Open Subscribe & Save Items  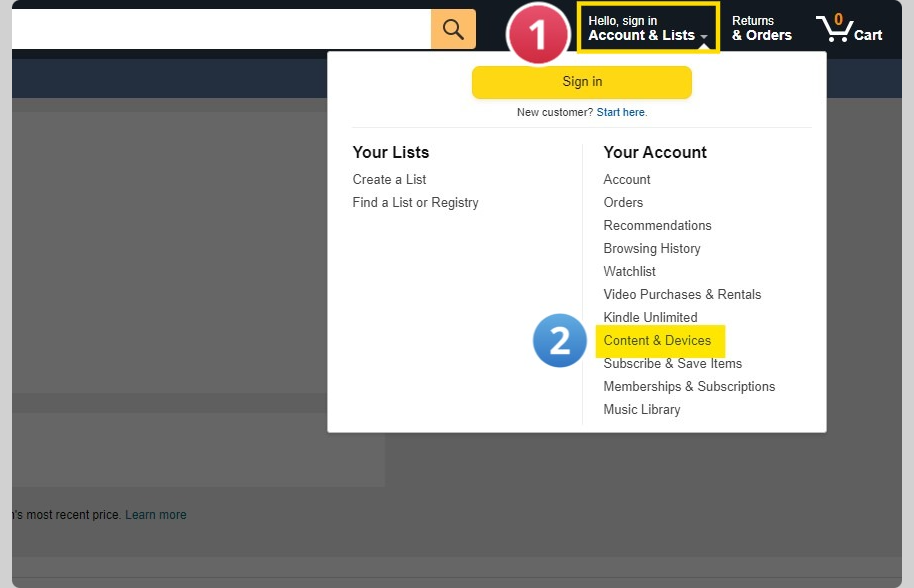pos(673,364)
